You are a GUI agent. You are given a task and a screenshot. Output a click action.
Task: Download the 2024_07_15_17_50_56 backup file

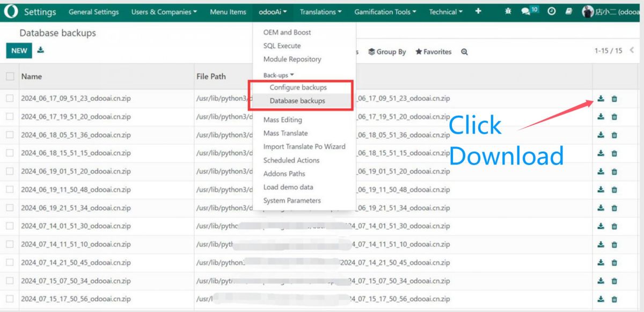[601, 299]
